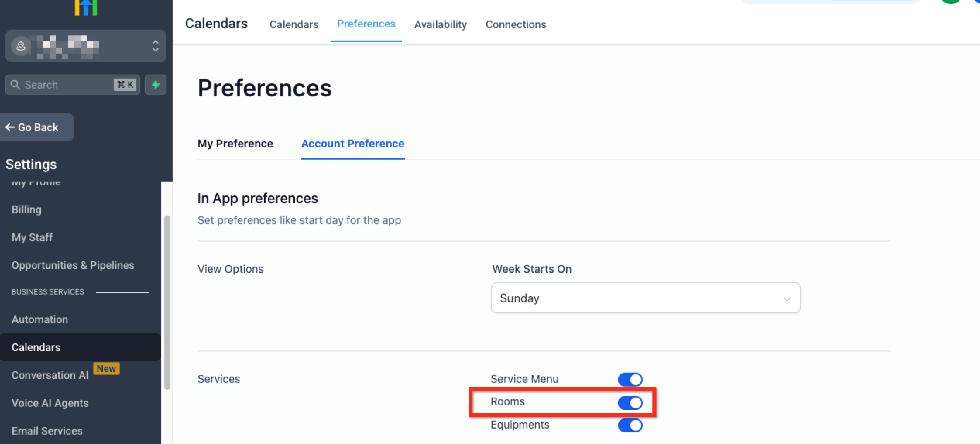Screen dimensions: 980x444
Task: Click the sidebar vertical scrollbar
Action: (167, 302)
